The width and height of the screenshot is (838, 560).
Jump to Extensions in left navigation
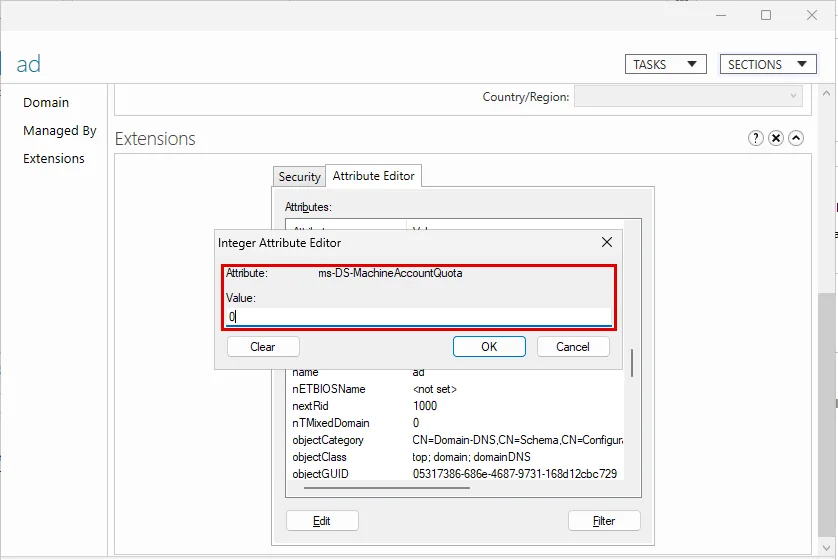(54, 158)
